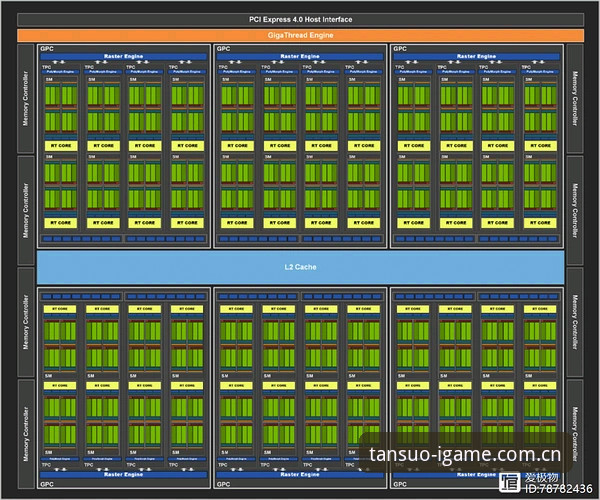Viewport: 600px width, 500px height.
Task: Select Raster Engine in the lower-left GPC
Action: [124, 474]
